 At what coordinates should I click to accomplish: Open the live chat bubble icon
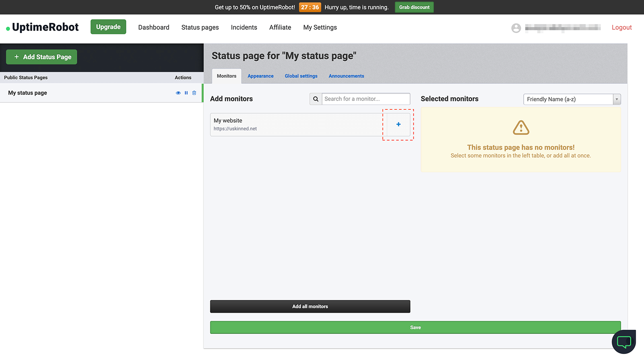tap(623, 342)
